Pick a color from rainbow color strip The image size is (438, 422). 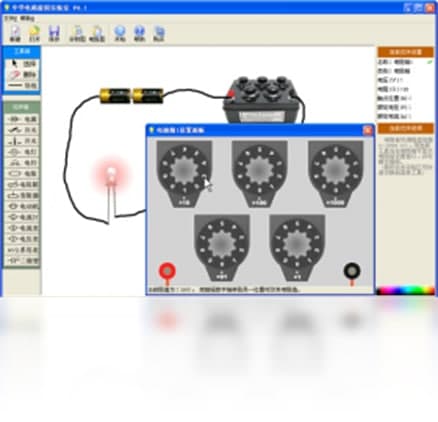(405, 291)
